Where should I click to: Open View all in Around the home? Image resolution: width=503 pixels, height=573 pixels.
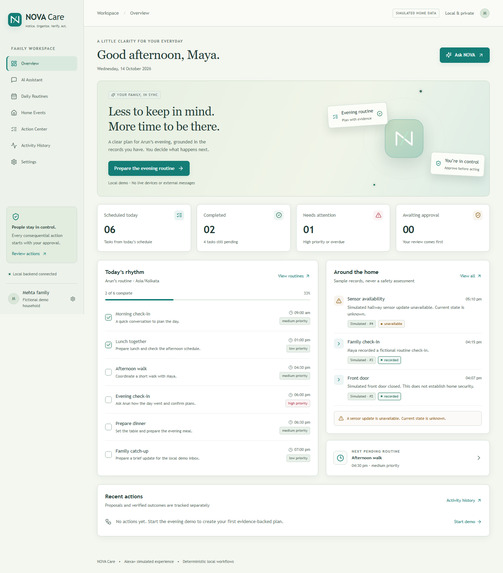pyautogui.click(x=470, y=276)
